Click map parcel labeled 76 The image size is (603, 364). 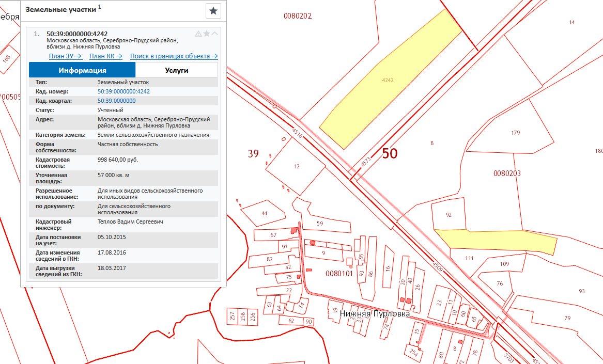[500, 283]
